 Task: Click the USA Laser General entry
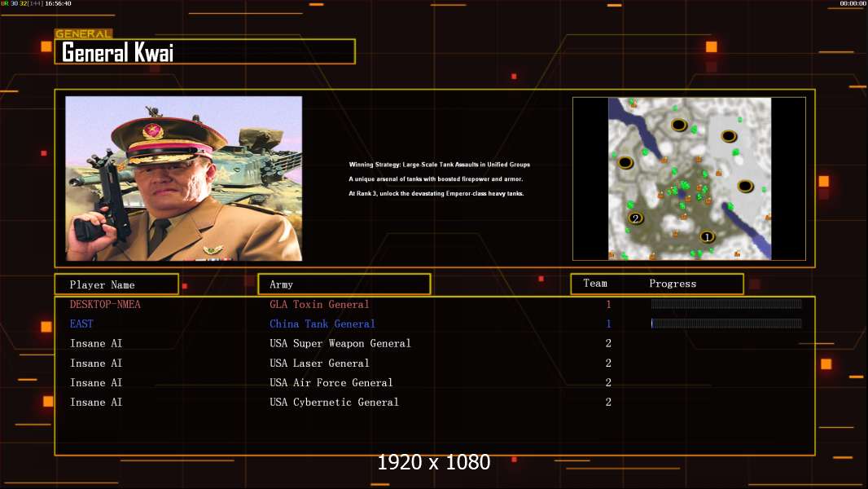pos(319,363)
